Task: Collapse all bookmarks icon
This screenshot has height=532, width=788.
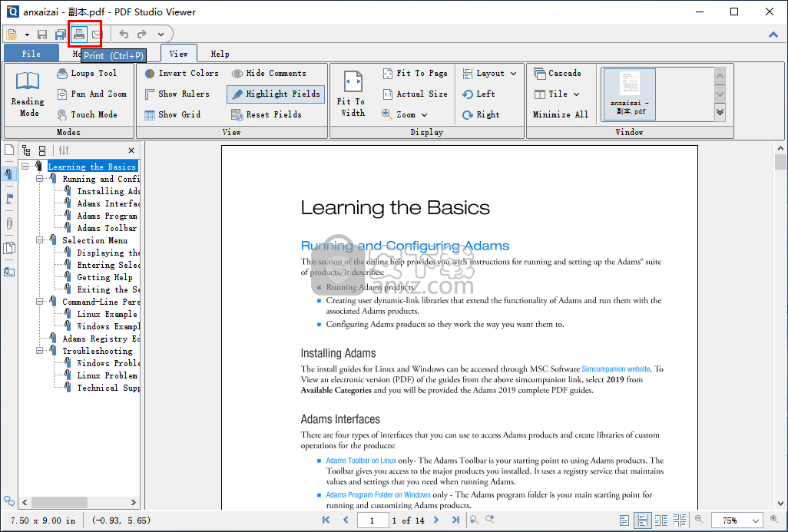Action: tap(42, 150)
